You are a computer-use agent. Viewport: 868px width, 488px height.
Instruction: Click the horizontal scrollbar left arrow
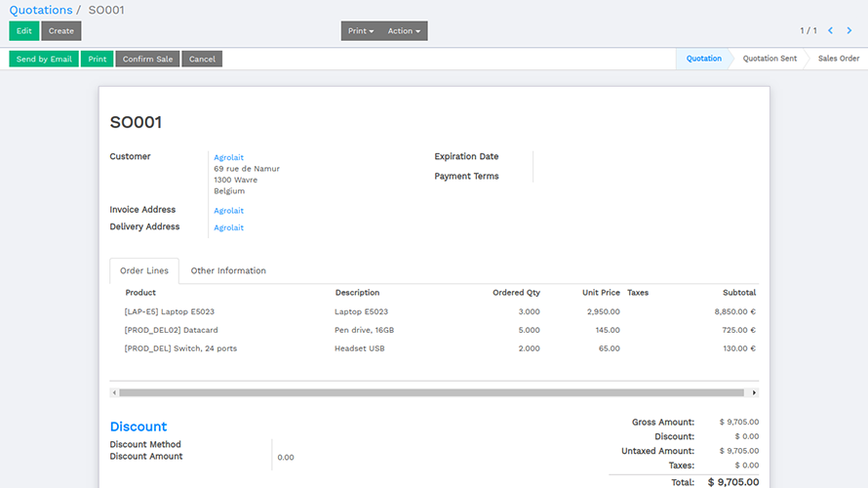coord(115,392)
